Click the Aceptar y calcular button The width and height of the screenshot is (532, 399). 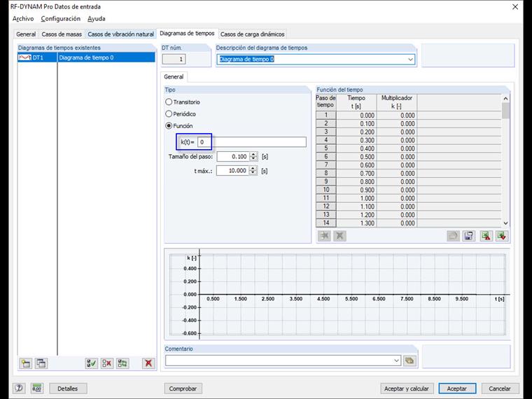coord(407,388)
